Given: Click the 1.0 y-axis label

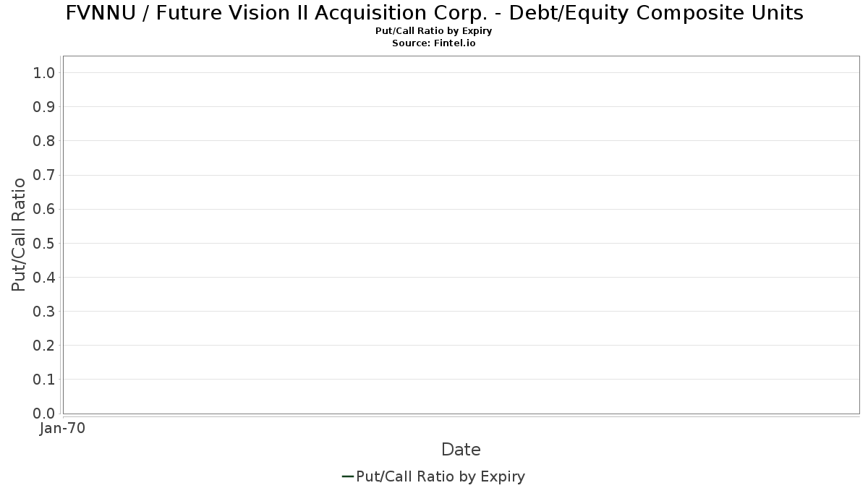Looking at the screenshot, I should 44,73.
